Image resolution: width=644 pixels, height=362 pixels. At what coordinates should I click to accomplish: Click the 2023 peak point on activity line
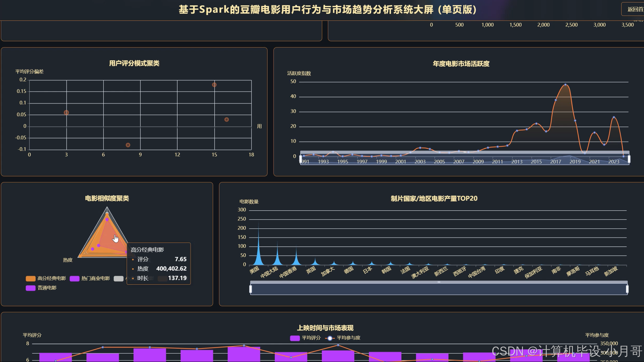(614, 117)
